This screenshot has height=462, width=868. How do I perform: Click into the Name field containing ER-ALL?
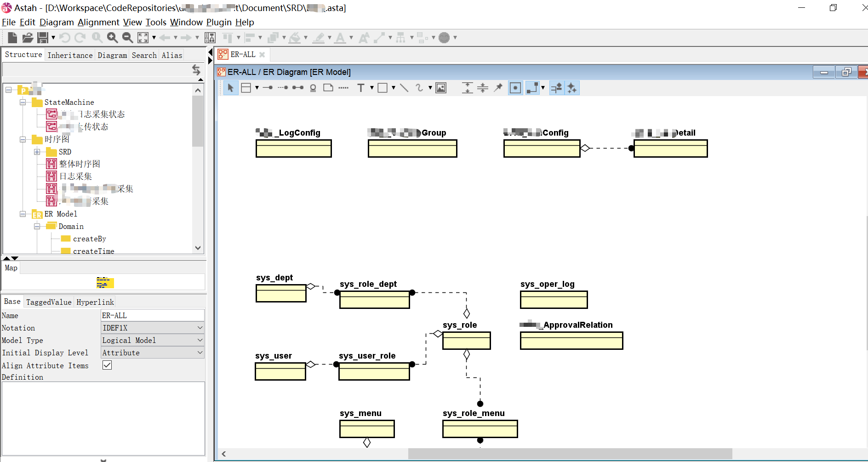[153, 315]
